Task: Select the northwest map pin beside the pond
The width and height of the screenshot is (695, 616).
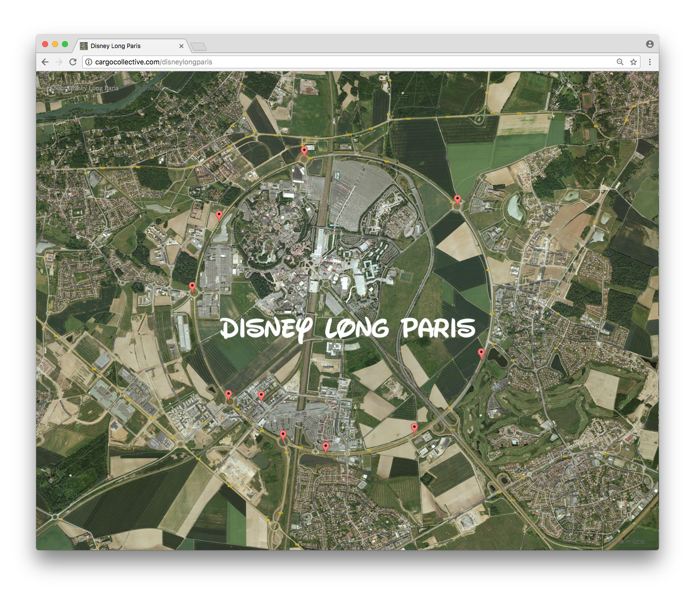Action: pos(219,216)
